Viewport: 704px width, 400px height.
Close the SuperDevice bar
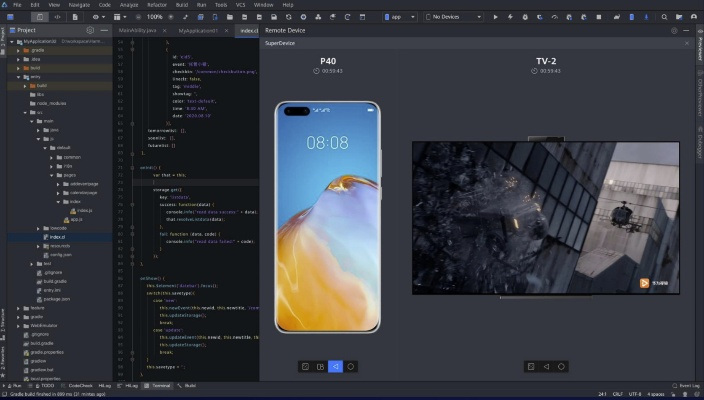686,43
